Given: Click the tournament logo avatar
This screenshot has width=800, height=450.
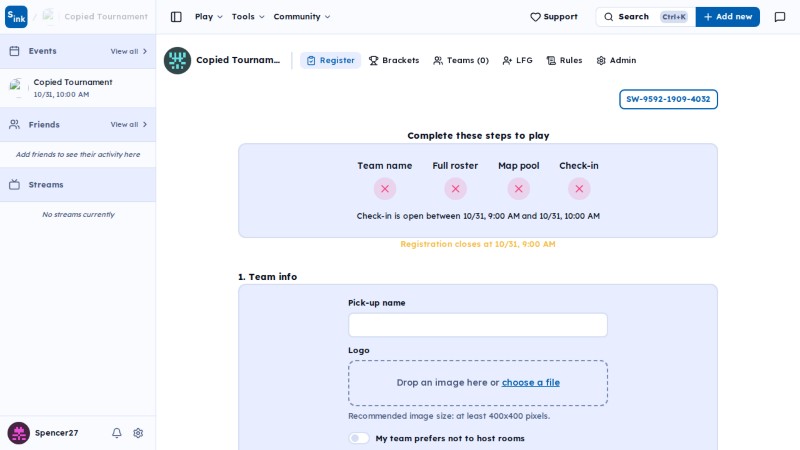Looking at the screenshot, I should click(x=177, y=60).
